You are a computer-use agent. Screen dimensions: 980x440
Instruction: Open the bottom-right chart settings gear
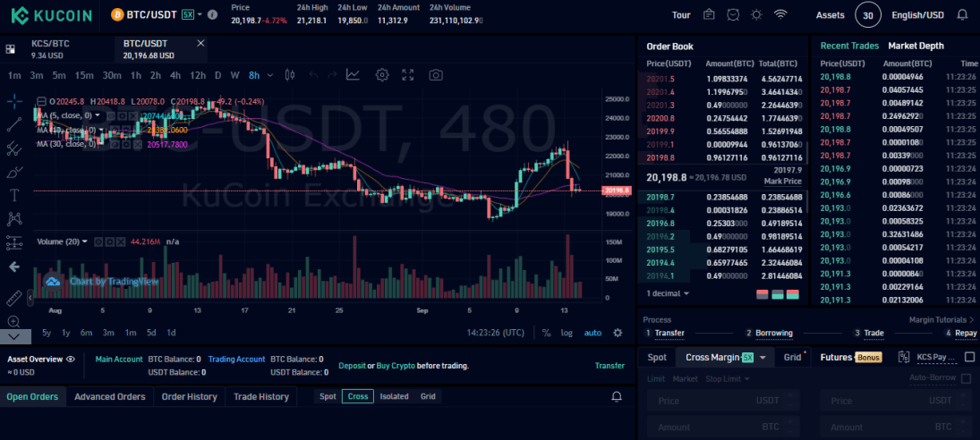[618, 333]
